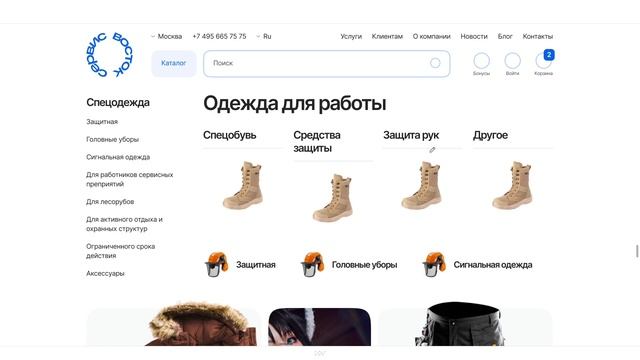
Task: Open the Сервис Восток logo homepage
Action: coord(110,55)
